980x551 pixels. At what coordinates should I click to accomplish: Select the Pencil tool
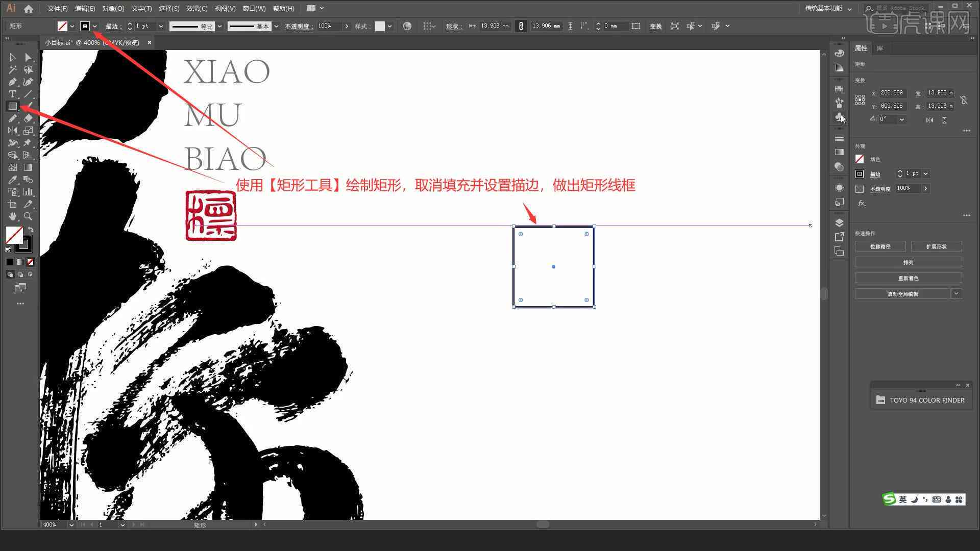(x=13, y=118)
